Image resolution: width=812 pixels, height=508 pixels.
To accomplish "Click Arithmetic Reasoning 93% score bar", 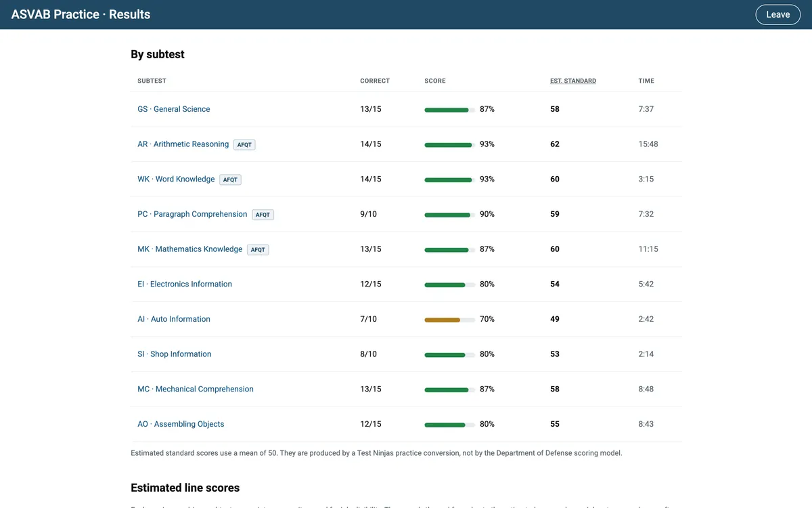I will (x=449, y=145).
